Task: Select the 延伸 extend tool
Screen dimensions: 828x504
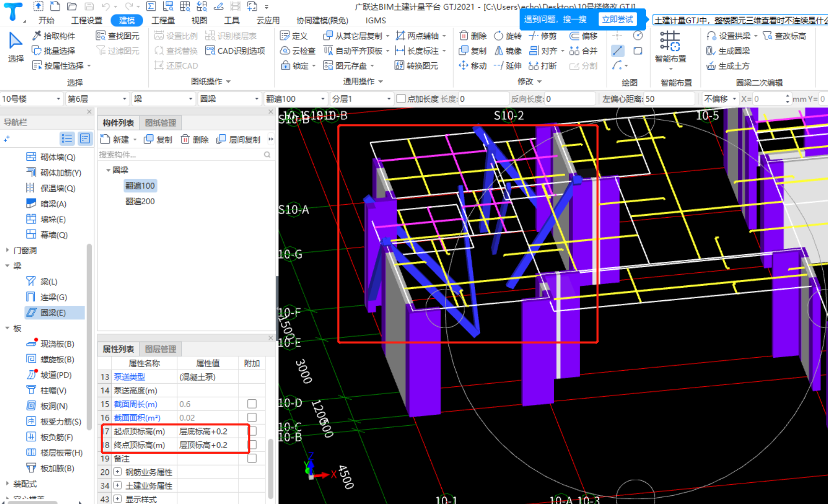Action: click(x=508, y=66)
